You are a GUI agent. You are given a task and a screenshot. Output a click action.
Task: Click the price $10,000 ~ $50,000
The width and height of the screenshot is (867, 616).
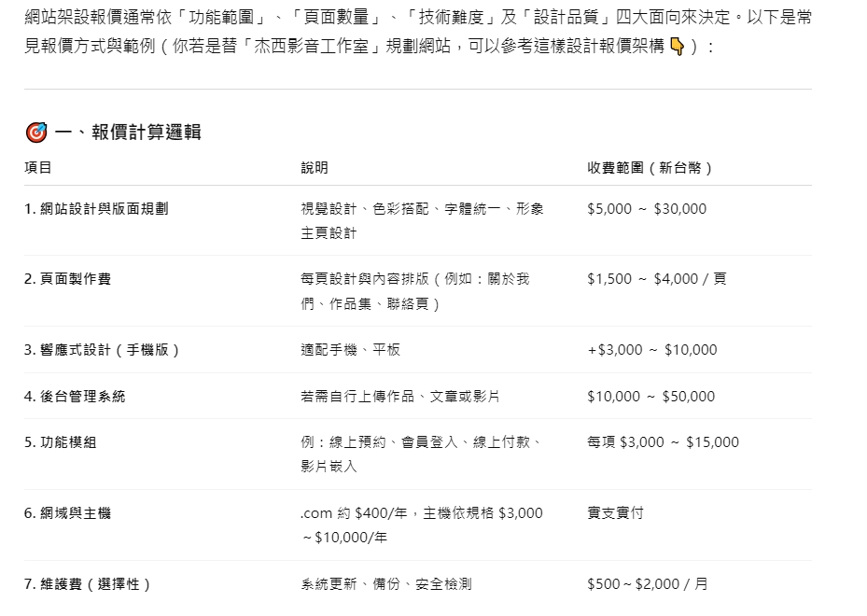click(650, 397)
